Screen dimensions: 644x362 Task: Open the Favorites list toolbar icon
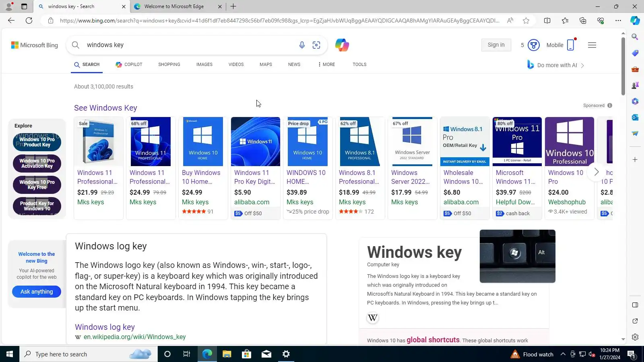565,21
